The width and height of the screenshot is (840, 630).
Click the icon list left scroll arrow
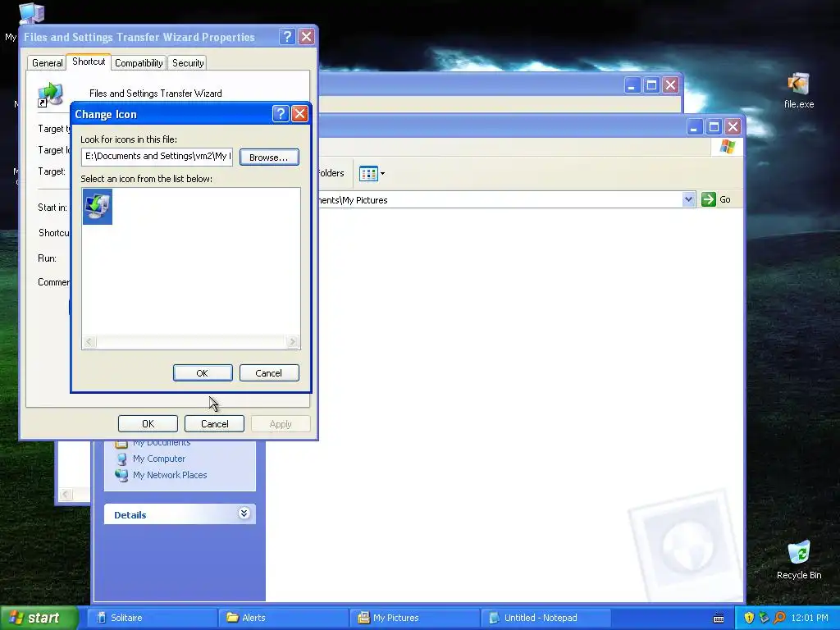pyautogui.click(x=89, y=342)
